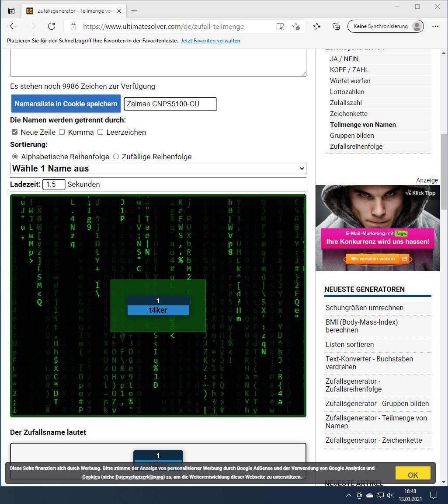448x504 pixels.
Task: Open Zufallsreihenfolge sidebar item
Action: (x=356, y=147)
